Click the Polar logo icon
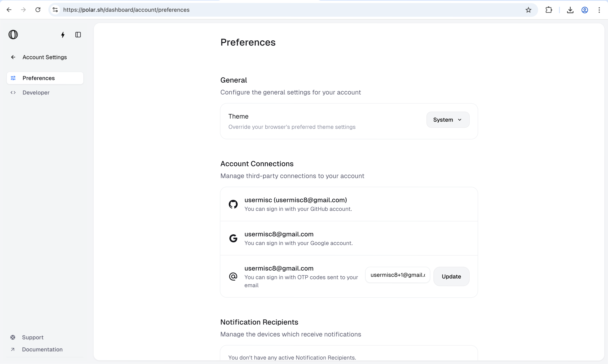The width and height of the screenshot is (608, 364). pos(13,35)
